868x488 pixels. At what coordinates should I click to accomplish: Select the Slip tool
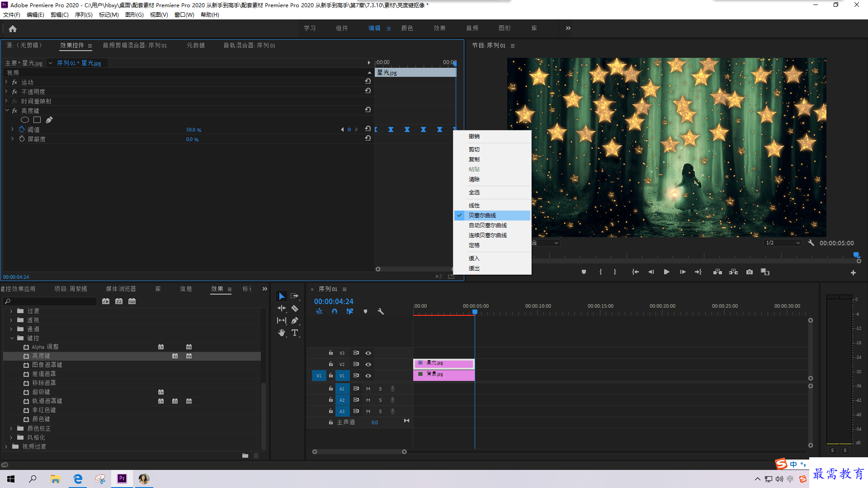point(282,320)
